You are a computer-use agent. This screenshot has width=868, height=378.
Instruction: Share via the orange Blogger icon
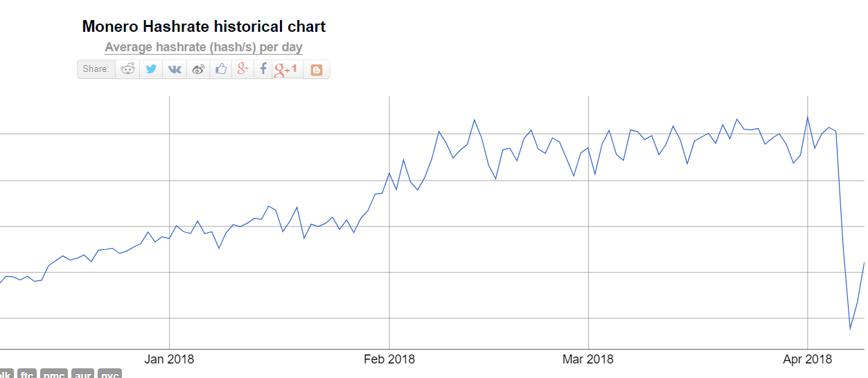[x=317, y=70]
